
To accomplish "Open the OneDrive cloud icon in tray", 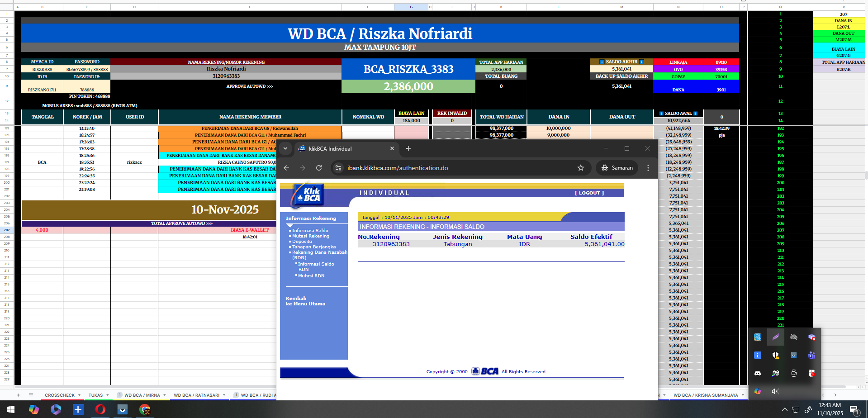I will [x=794, y=337].
